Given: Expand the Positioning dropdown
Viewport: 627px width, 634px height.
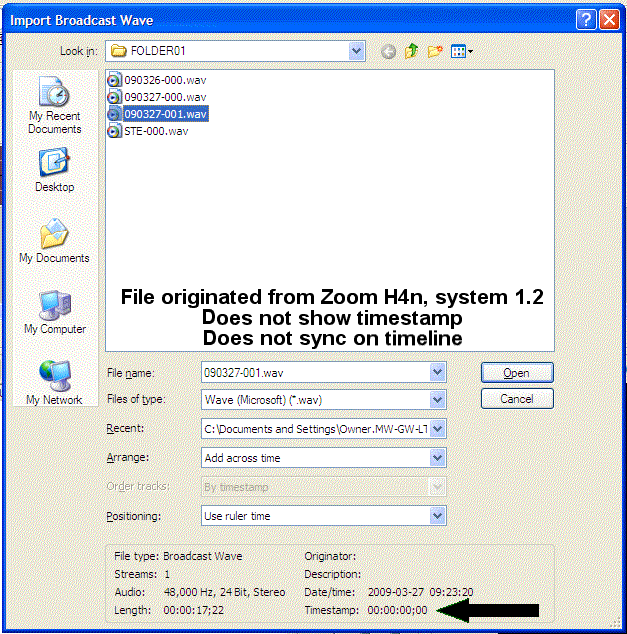Looking at the screenshot, I should (x=437, y=516).
